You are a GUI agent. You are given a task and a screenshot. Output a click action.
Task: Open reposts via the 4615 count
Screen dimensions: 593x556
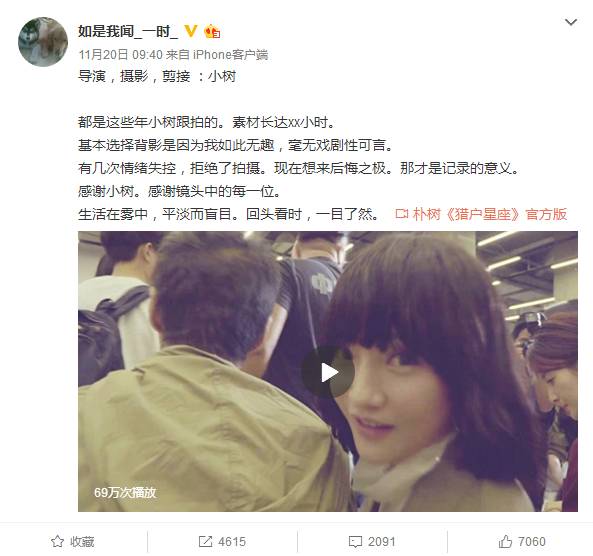pos(232,542)
